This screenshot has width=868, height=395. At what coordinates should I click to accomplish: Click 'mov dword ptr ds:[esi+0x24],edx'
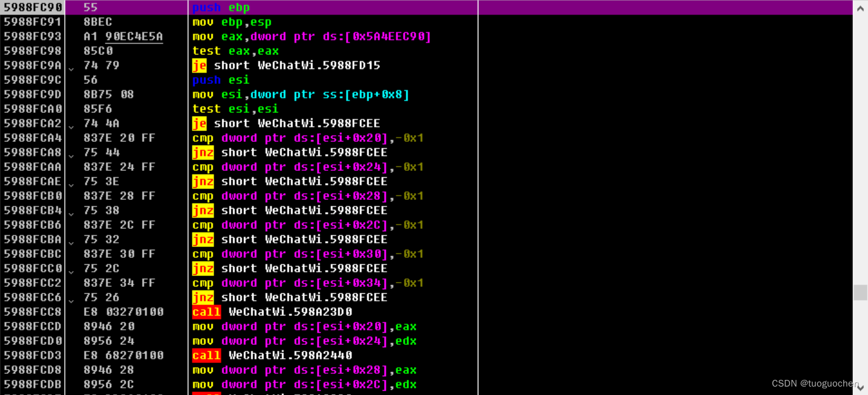coord(304,341)
